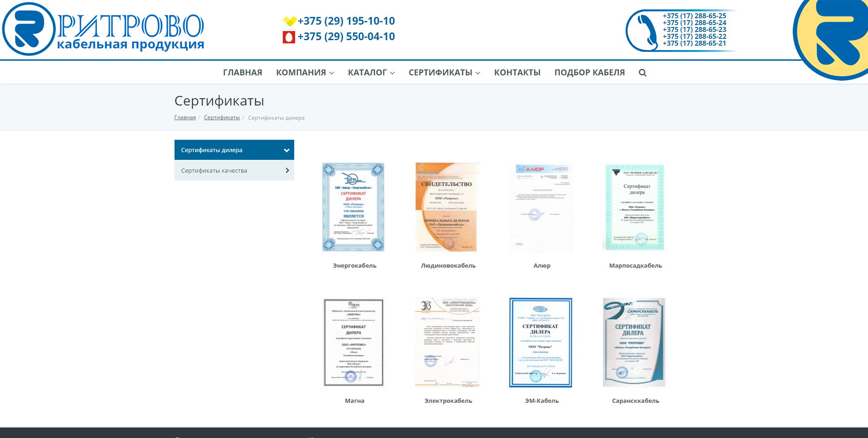Viewport: 868px width, 438px height.
Task: Click the Сертификаты дилера breadcrumb text
Action: pyautogui.click(x=276, y=117)
